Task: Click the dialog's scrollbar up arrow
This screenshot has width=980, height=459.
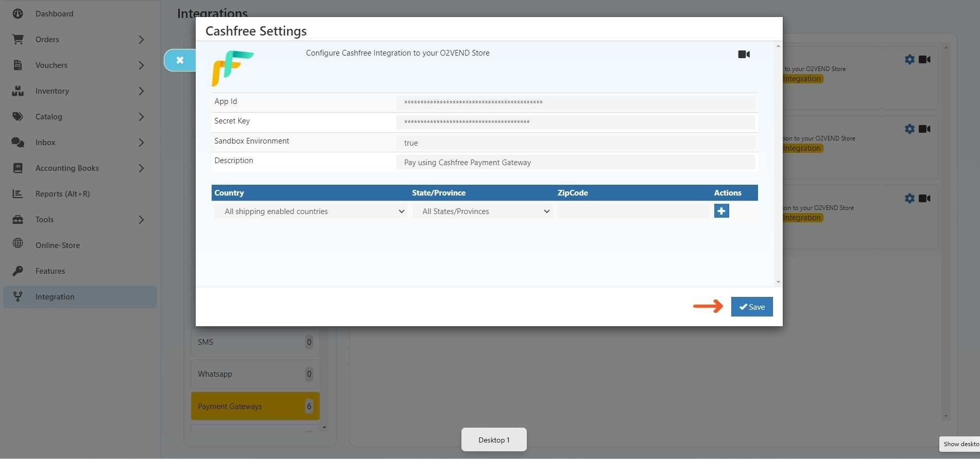Action: click(778, 46)
